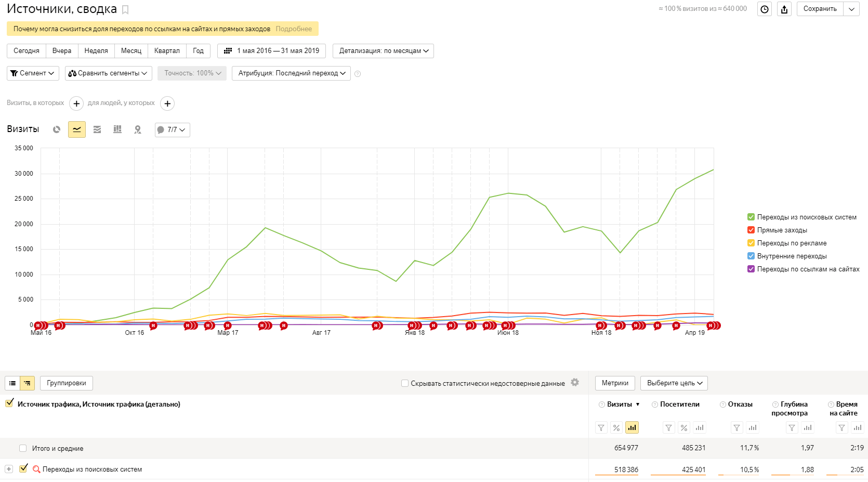Select the stacked area chart icon
This screenshot has height=482, width=868.
97,129
